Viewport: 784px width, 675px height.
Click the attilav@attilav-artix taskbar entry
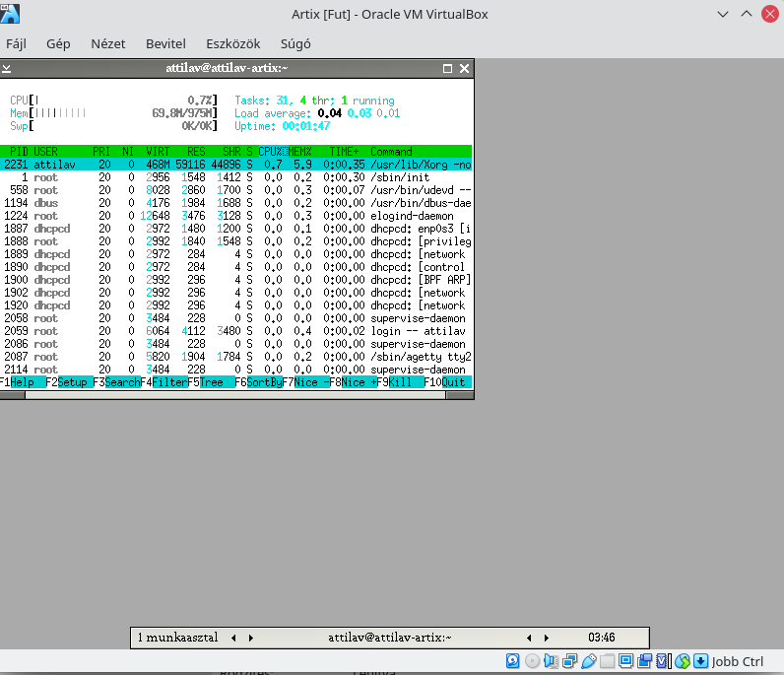click(389, 638)
